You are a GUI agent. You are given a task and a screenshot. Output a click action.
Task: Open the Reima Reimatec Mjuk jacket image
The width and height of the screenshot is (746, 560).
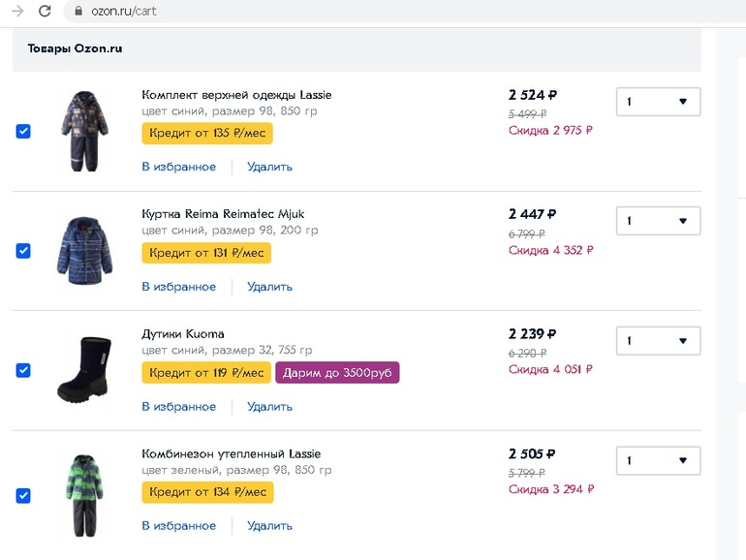click(82, 250)
